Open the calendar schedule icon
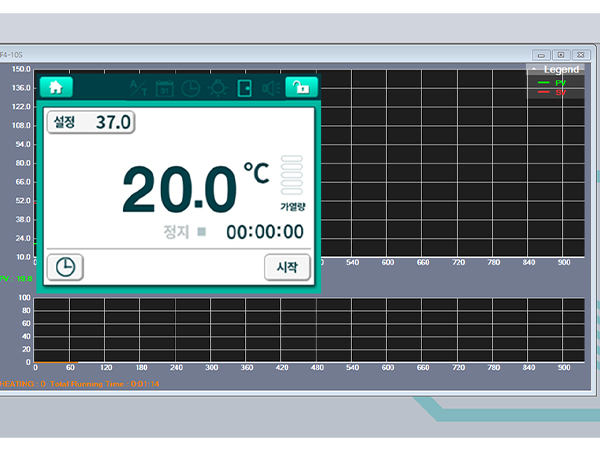Viewport: 600px width, 450px height. click(165, 88)
